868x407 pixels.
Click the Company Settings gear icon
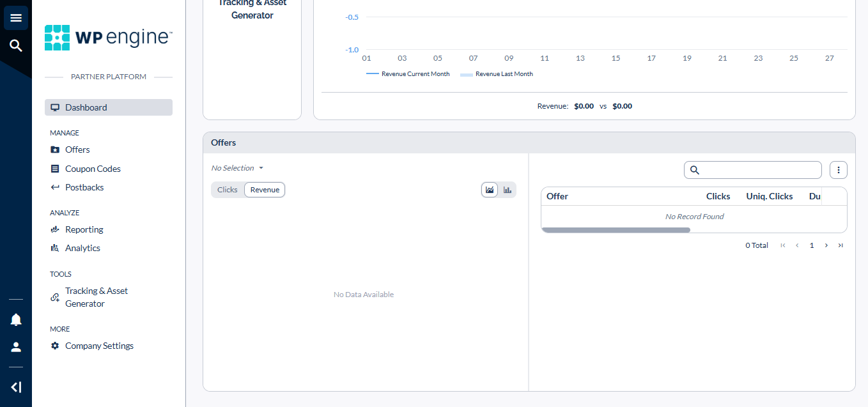[x=55, y=346]
